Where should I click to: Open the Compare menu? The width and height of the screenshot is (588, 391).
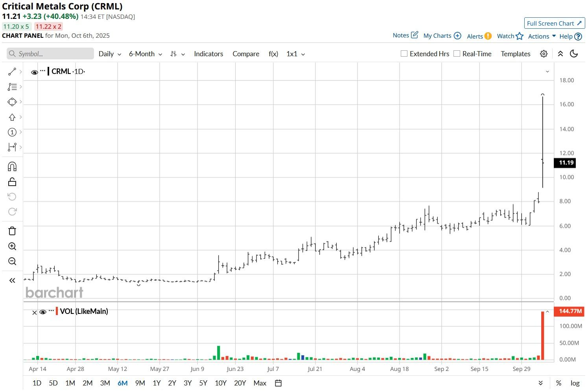pyautogui.click(x=246, y=54)
